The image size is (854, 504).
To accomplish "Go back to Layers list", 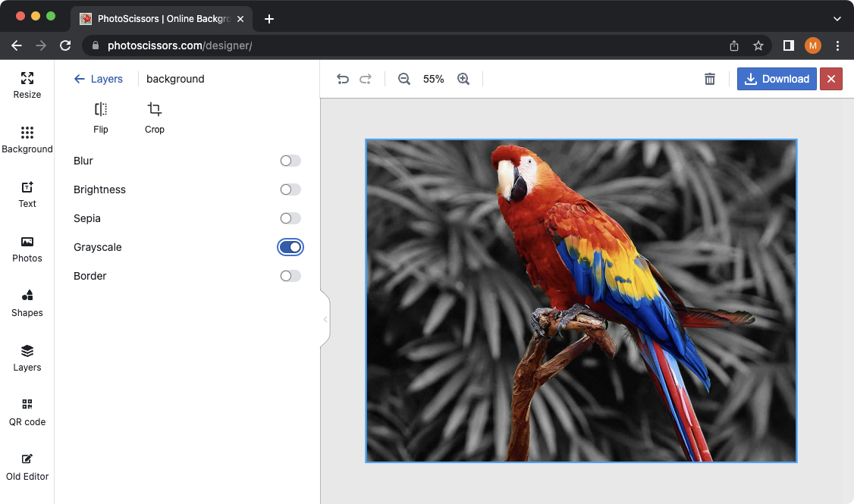I will pyautogui.click(x=99, y=79).
